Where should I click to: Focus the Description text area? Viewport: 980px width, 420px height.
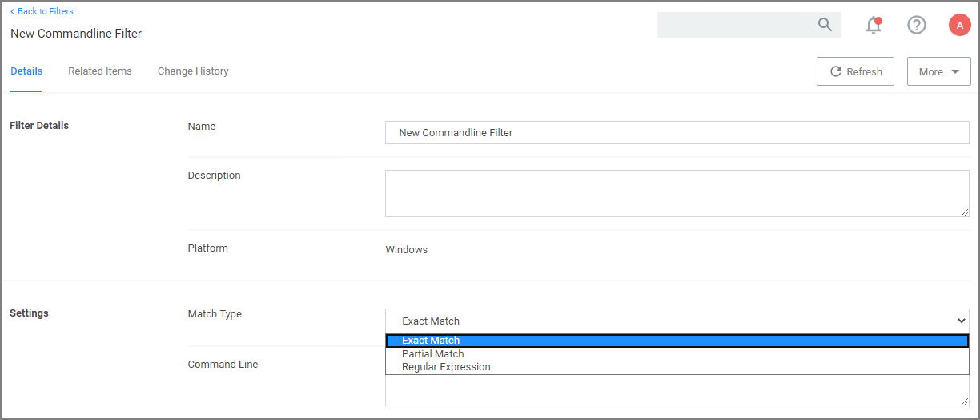tap(677, 193)
